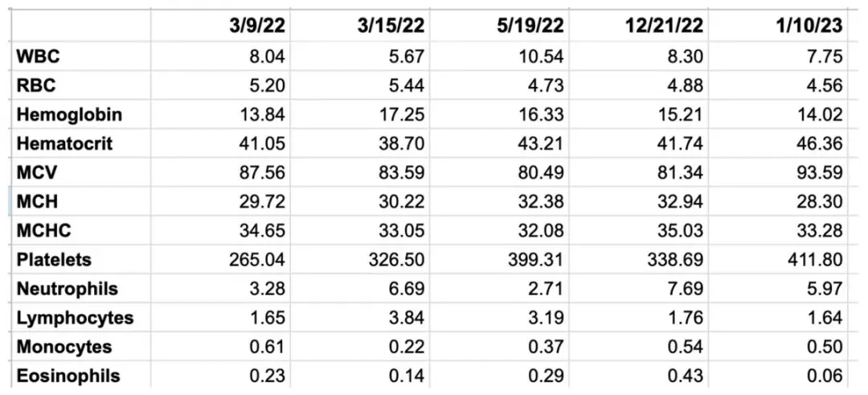The image size is (868, 395).
Task: Click the Hemoglobin value 17.25 cell
Action: 360,114
